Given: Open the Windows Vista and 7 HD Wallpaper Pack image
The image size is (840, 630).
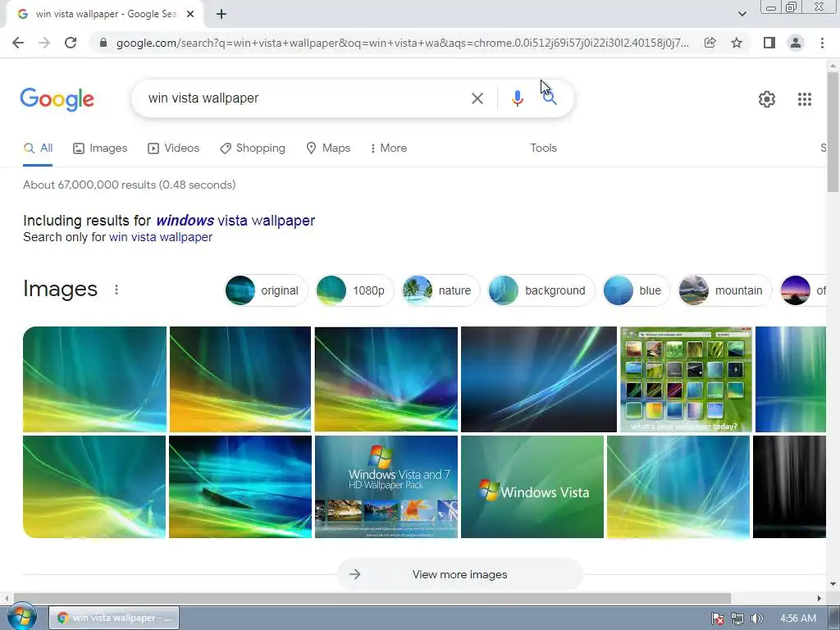Looking at the screenshot, I should 386,487.
